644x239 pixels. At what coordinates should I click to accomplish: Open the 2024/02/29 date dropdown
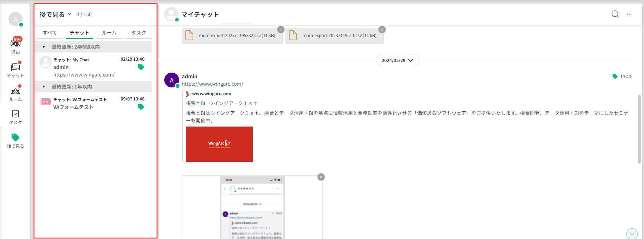click(398, 60)
